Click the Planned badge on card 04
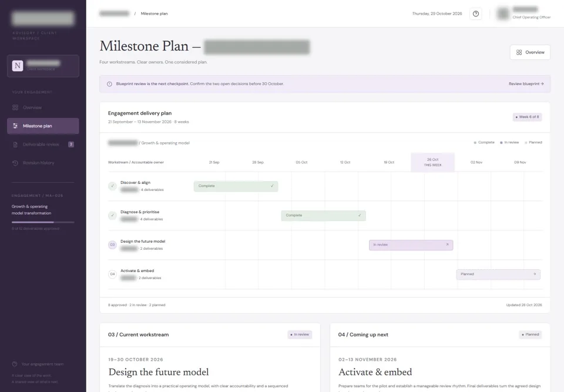Image resolution: width=564 pixels, height=392 pixels. pyautogui.click(x=530, y=335)
